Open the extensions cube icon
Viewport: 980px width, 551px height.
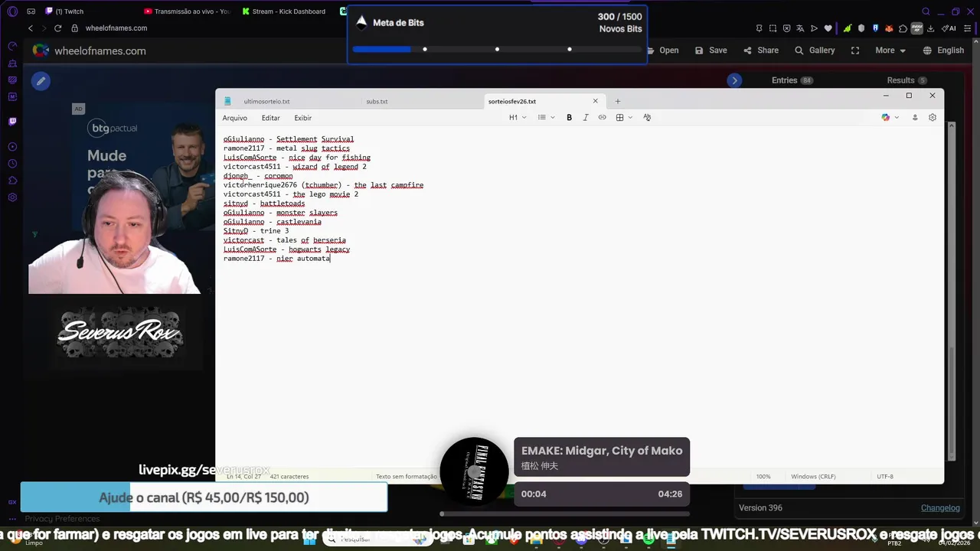(x=903, y=28)
